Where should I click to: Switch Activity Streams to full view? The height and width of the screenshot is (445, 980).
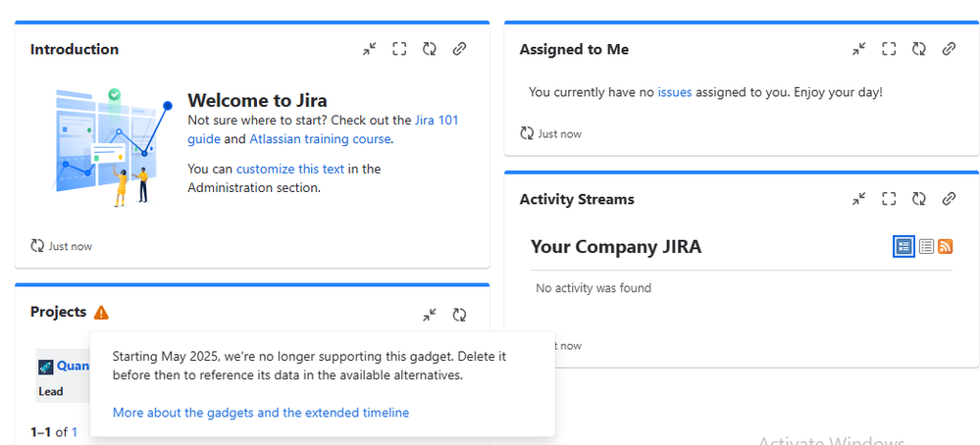[x=903, y=247]
